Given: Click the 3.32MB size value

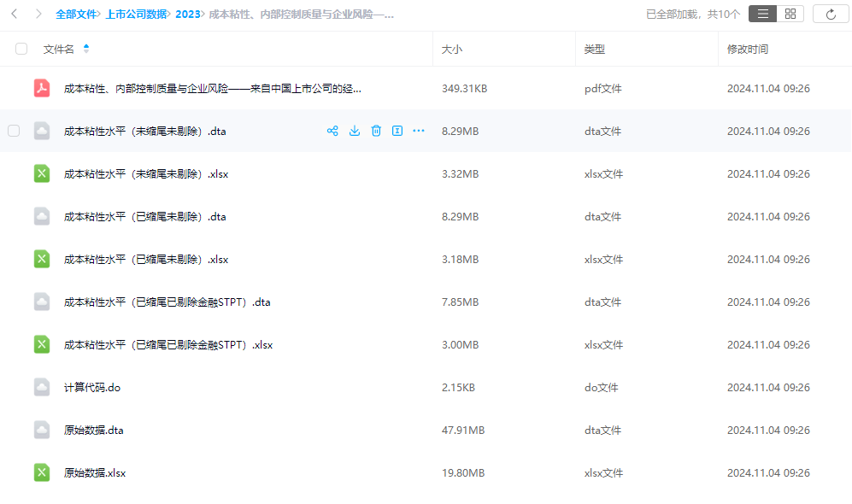Looking at the screenshot, I should [461, 173].
